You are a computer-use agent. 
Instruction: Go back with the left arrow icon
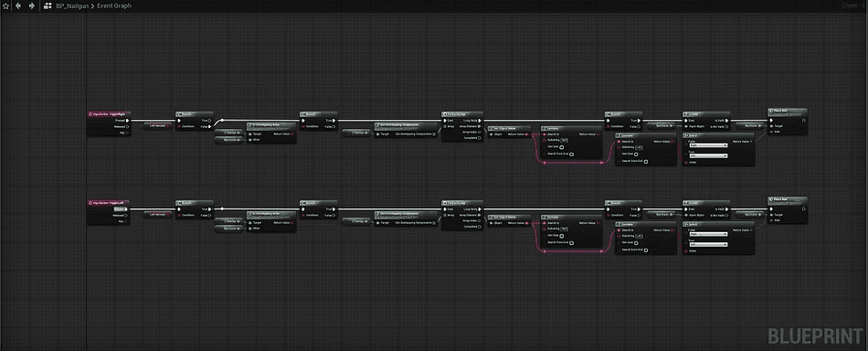18,5
